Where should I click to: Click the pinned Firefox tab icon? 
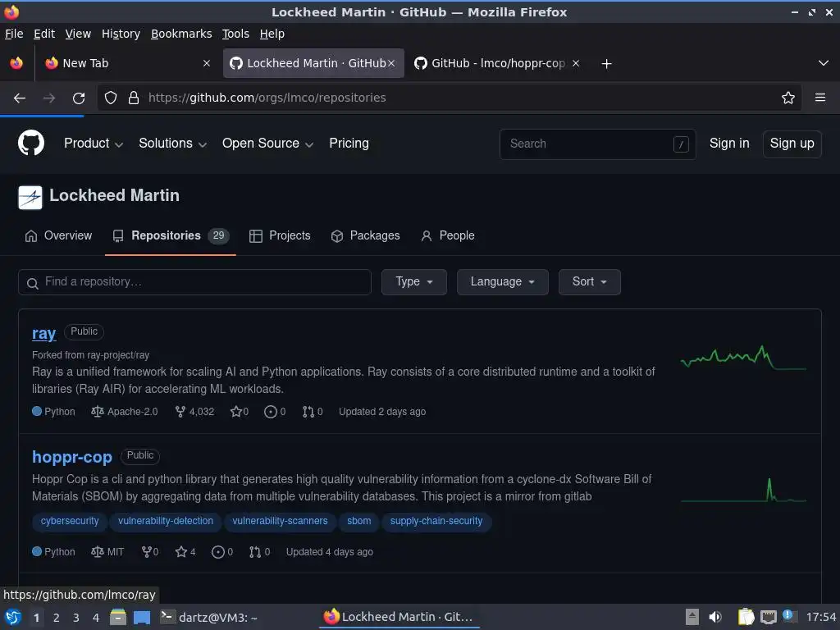(x=16, y=63)
